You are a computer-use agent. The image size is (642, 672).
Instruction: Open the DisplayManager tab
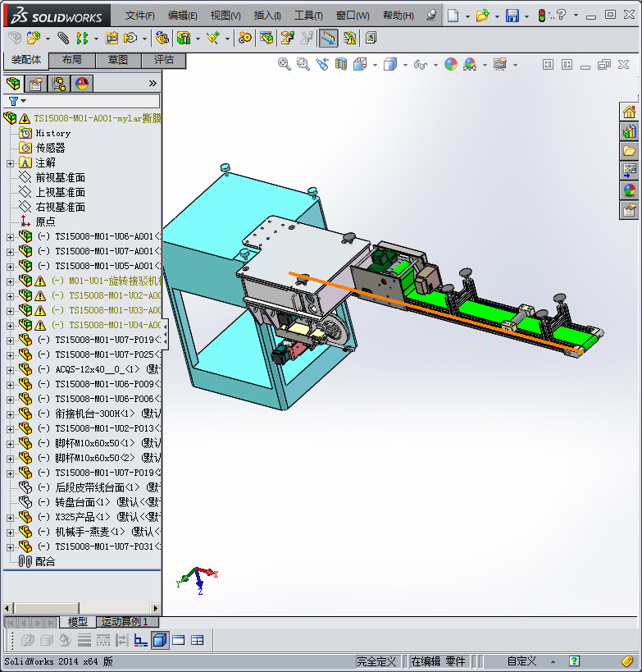click(82, 84)
